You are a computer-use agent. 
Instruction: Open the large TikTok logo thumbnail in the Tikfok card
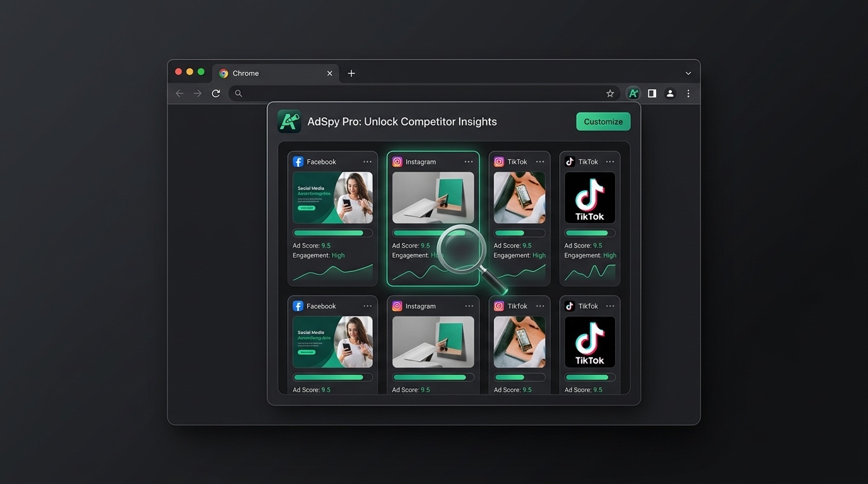tap(590, 342)
